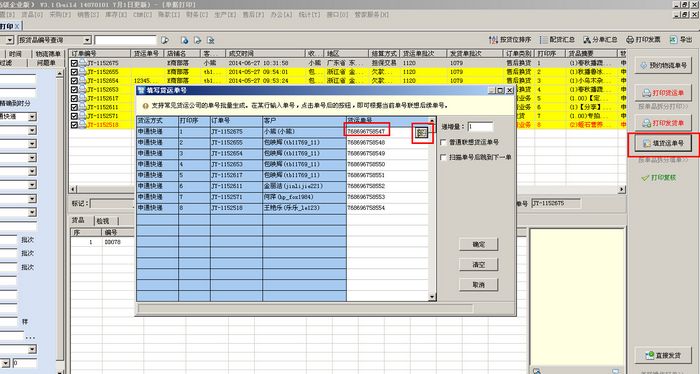
Task: Click the search text field in the toolbar
Action: 126,40
